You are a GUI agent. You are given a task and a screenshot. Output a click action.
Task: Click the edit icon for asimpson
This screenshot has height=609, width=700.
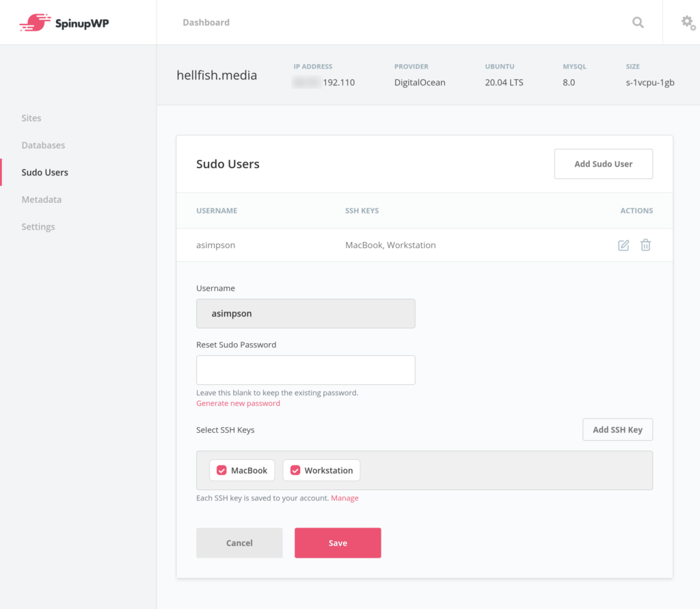(623, 245)
